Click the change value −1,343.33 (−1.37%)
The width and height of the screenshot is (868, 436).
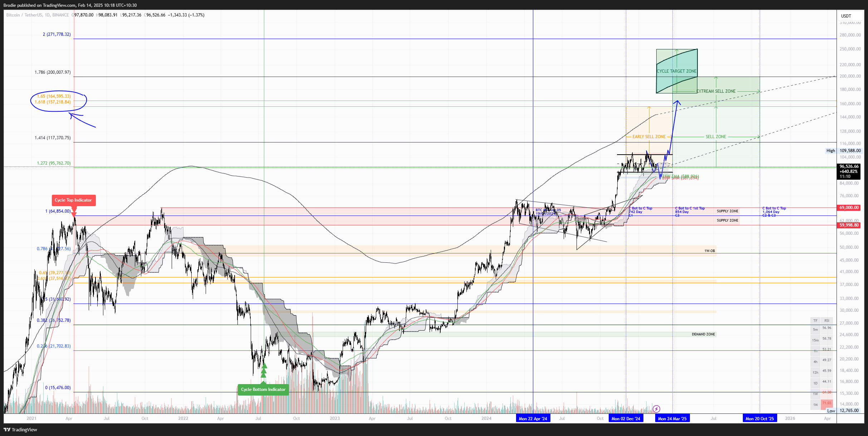click(x=186, y=15)
